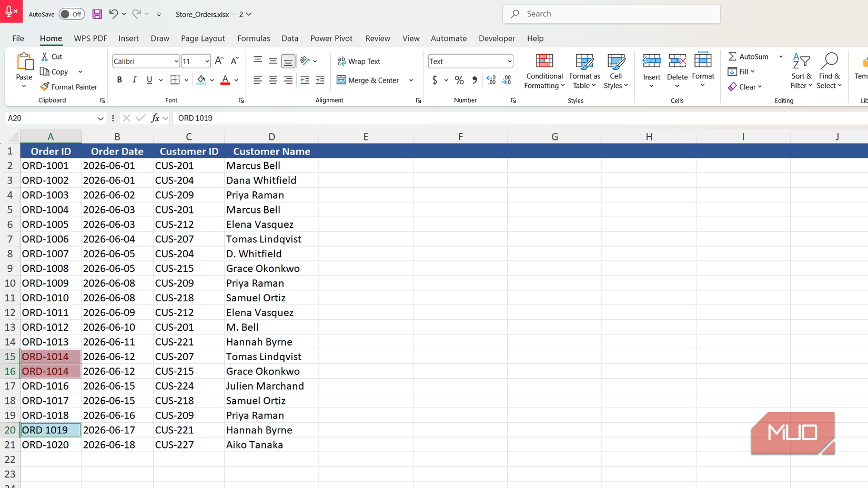This screenshot has width=868, height=488.
Task: Open Number format dialog launcher
Action: click(513, 100)
